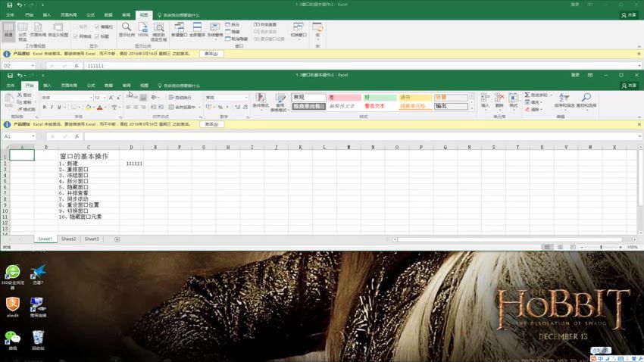Click the Zoom magnifier icon in upper window

tap(127, 30)
